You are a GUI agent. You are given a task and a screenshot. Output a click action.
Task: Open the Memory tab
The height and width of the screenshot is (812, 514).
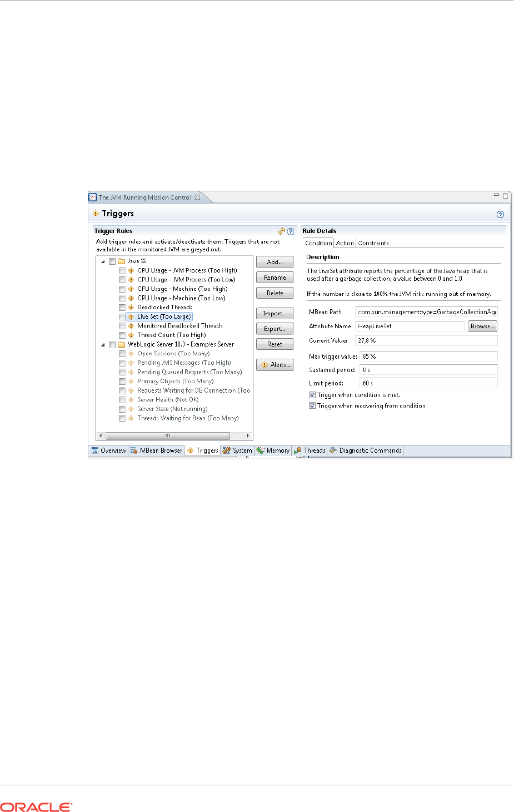(x=273, y=450)
